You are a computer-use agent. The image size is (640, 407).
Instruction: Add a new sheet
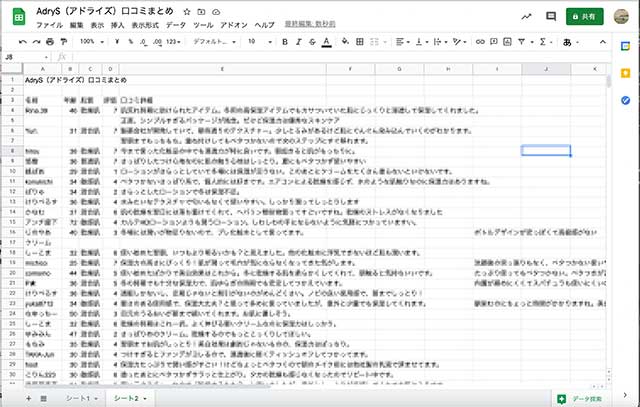(28, 398)
